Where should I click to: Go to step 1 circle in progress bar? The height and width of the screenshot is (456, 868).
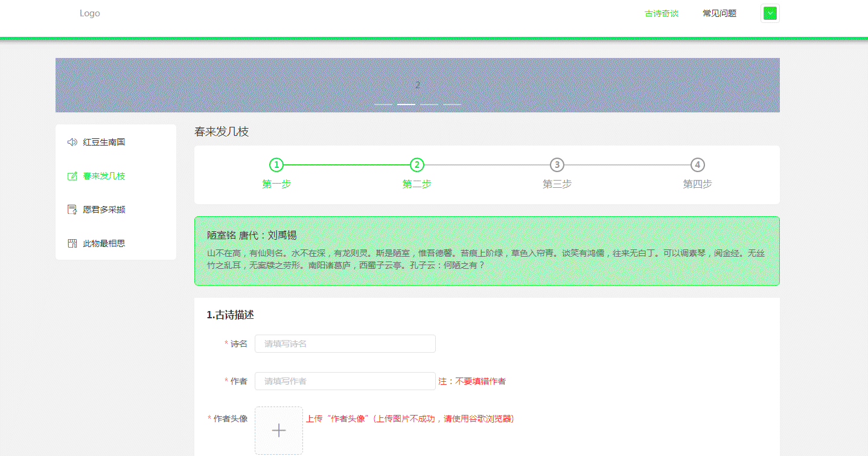(x=276, y=165)
